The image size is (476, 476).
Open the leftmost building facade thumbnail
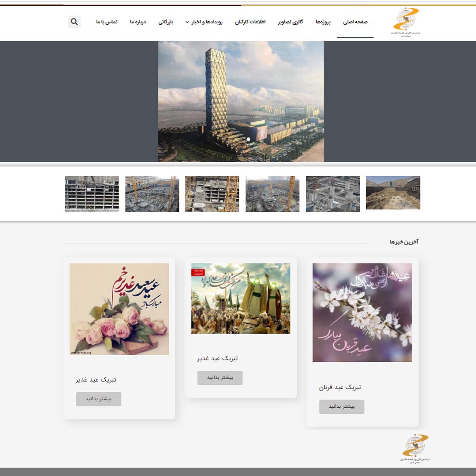pyautogui.click(x=92, y=194)
